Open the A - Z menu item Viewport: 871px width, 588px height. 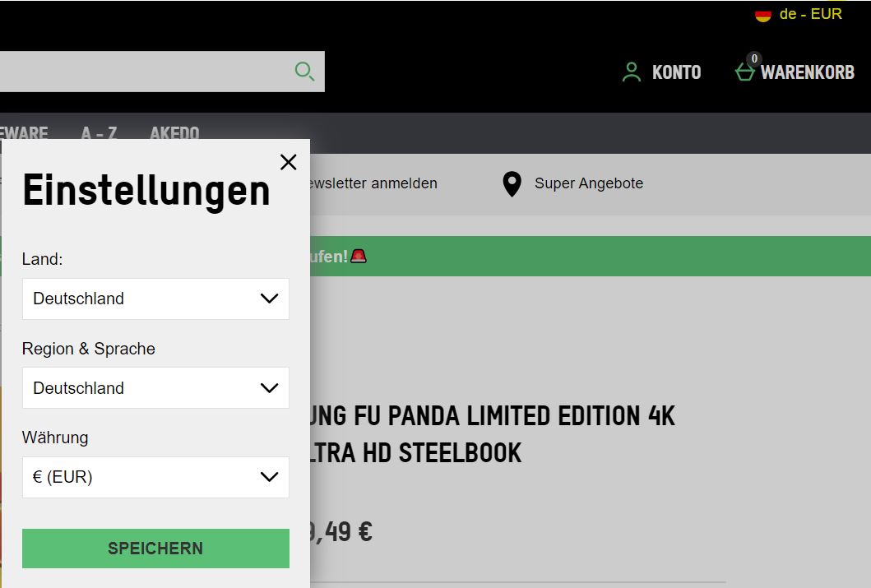99,132
